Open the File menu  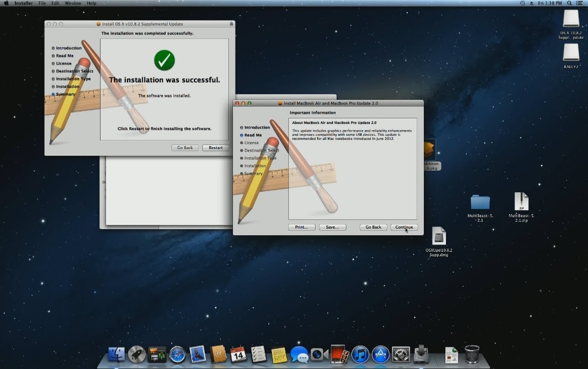pos(42,3)
